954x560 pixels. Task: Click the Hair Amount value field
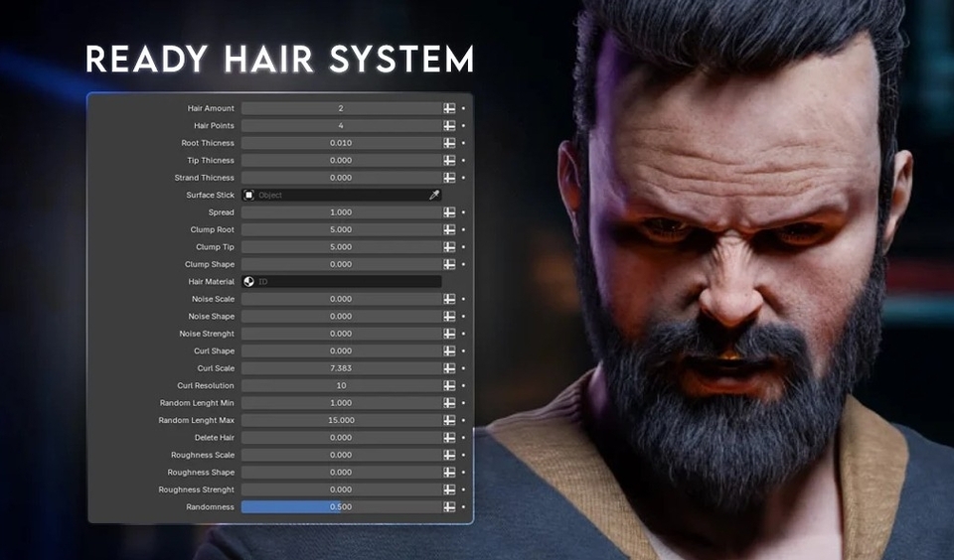pyautogui.click(x=341, y=108)
